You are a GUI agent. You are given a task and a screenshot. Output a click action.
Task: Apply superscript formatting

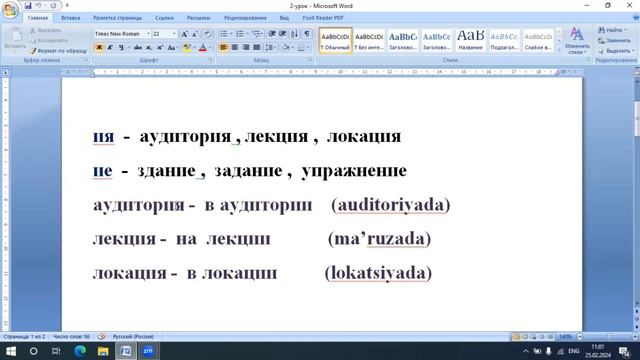pos(160,48)
